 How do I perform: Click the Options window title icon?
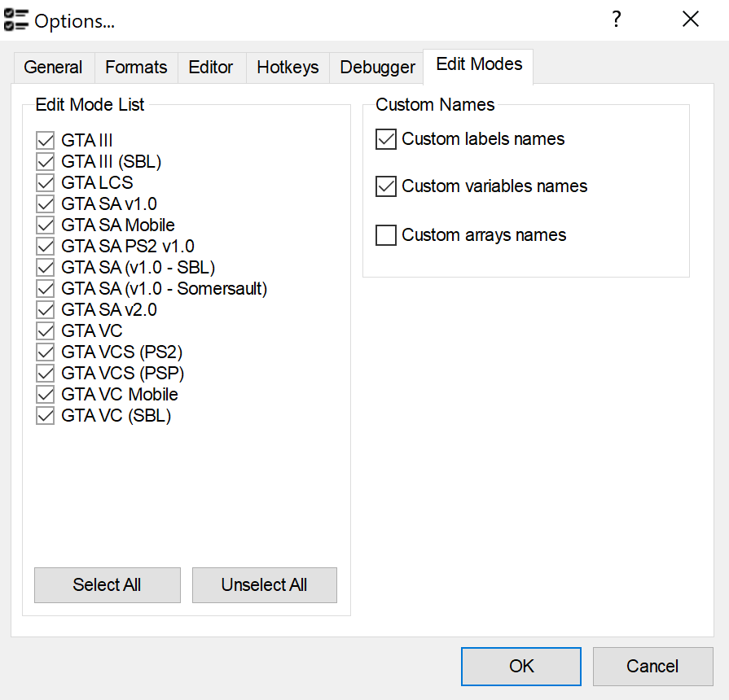(16, 20)
